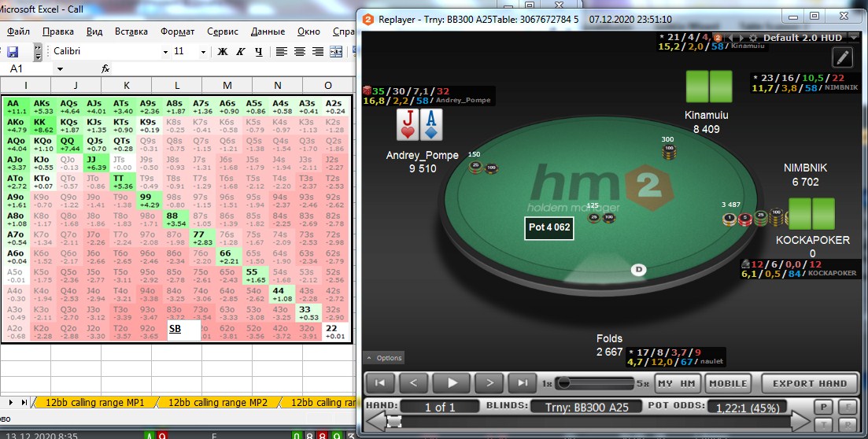Viewport: 868px width, 439px height.
Task: Jump to first action in replayer
Action: tap(380, 382)
